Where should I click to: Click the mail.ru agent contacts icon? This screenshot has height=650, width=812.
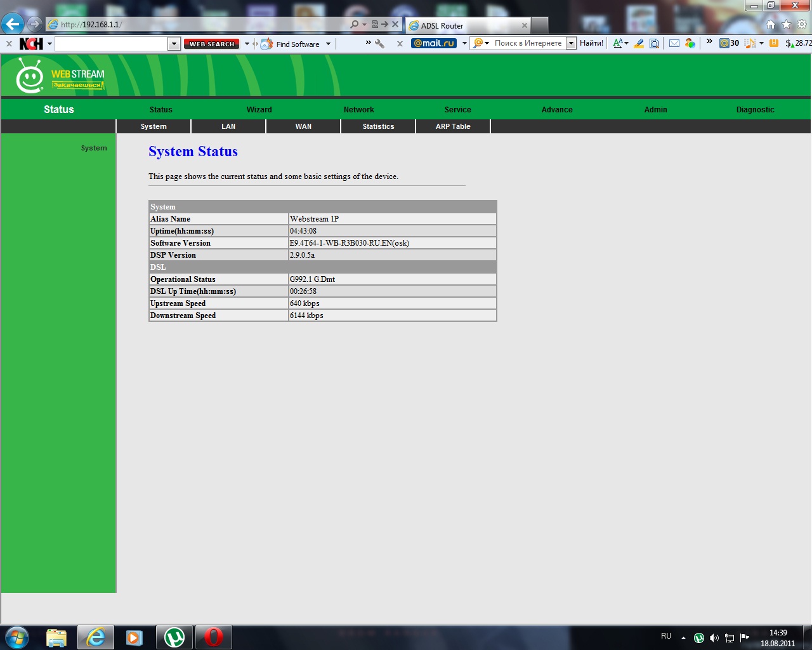tap(690, 43)
